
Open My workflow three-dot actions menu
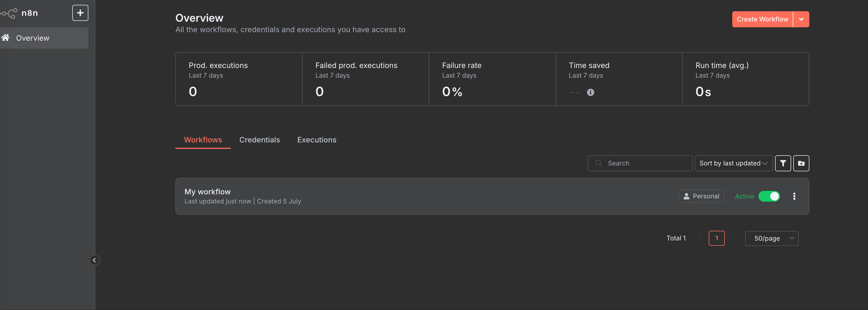point(794,196)
